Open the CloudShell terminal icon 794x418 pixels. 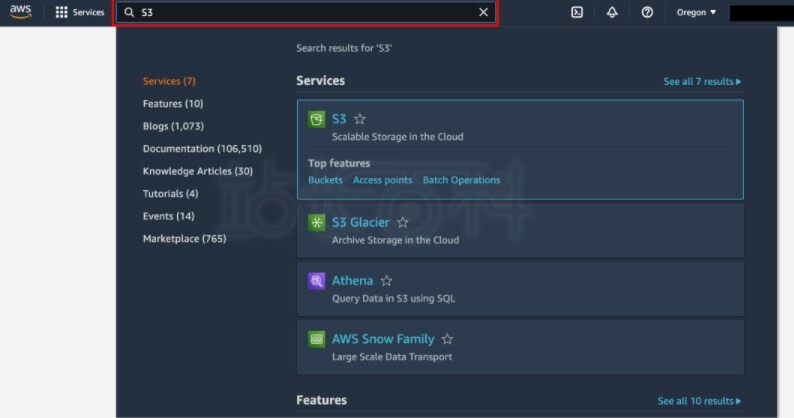coord(577,12)
